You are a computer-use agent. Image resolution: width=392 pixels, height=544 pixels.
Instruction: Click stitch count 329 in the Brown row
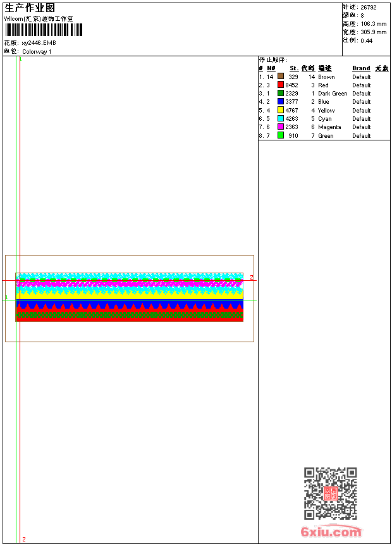[293, 77]
